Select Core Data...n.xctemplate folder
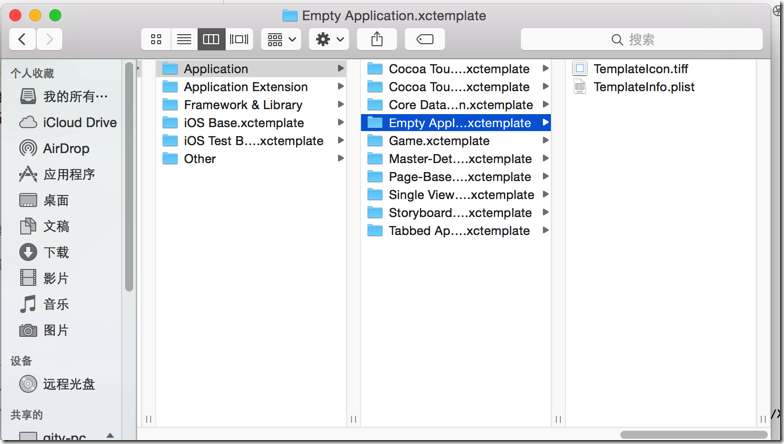The width and height of the screenshot is (784, 444). tap(456, 104)
